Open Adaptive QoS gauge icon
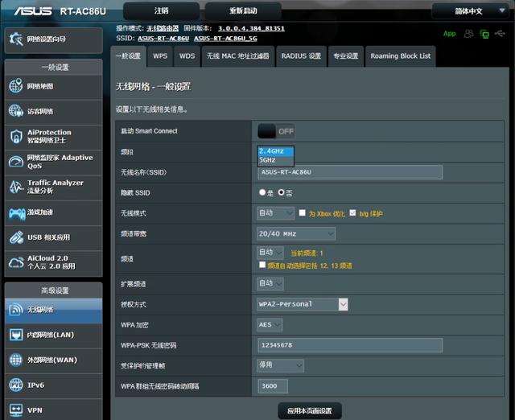Screen dimensions: 515x420 click(x=16, y=162)
